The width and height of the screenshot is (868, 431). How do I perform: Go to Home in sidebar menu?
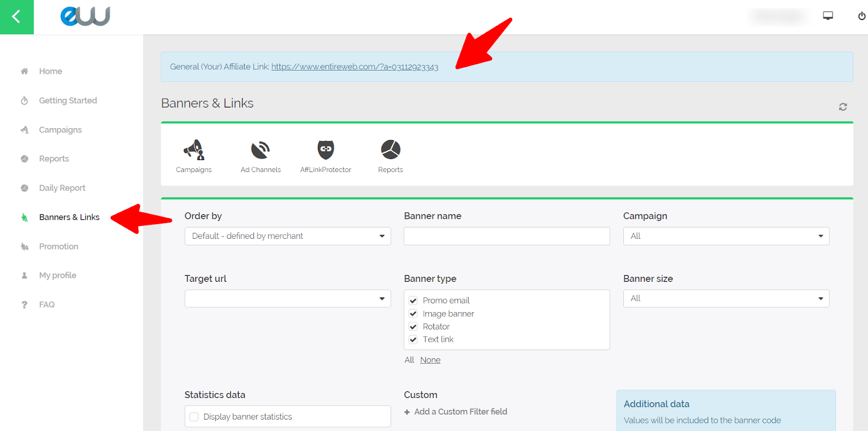(50, 71)
